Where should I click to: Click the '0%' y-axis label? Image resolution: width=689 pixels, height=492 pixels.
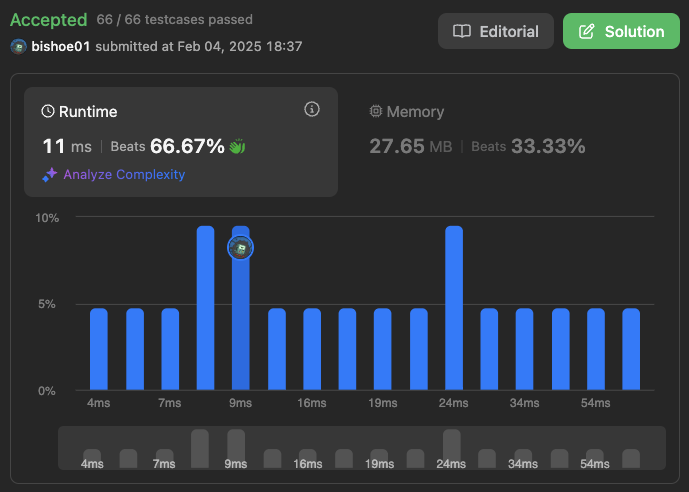(x=47, y=391)
